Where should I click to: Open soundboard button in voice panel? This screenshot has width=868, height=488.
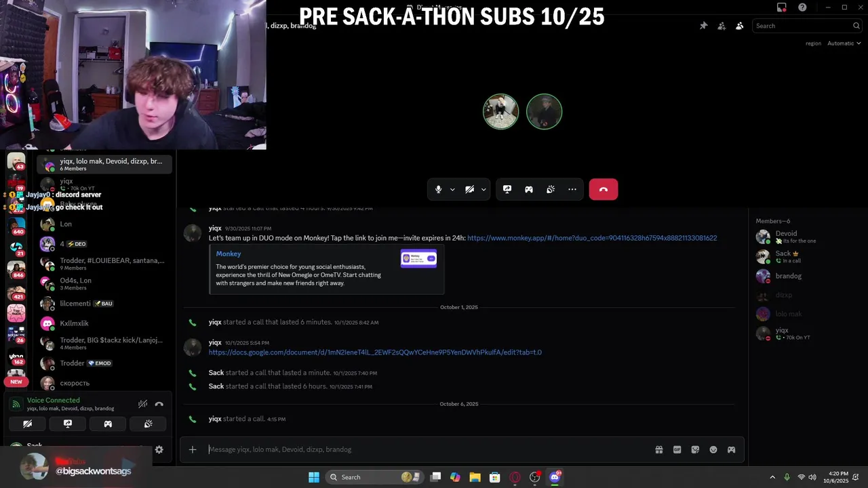(148, 424)
